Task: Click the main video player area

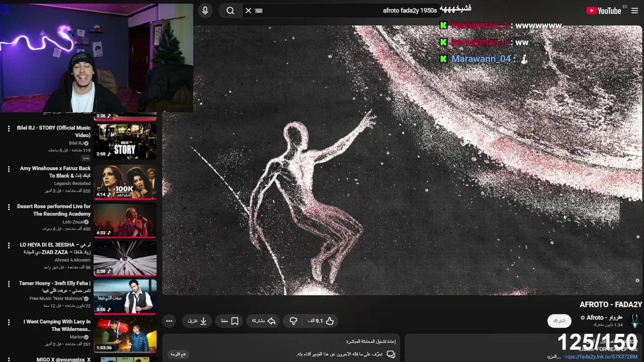Action: click(403, 160)
